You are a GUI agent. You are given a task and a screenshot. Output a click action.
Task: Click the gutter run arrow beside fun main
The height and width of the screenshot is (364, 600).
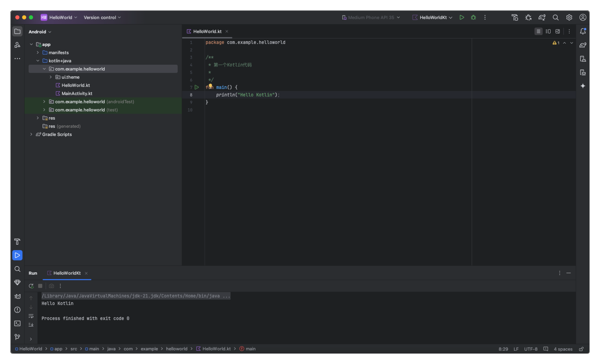click(197, 87)
